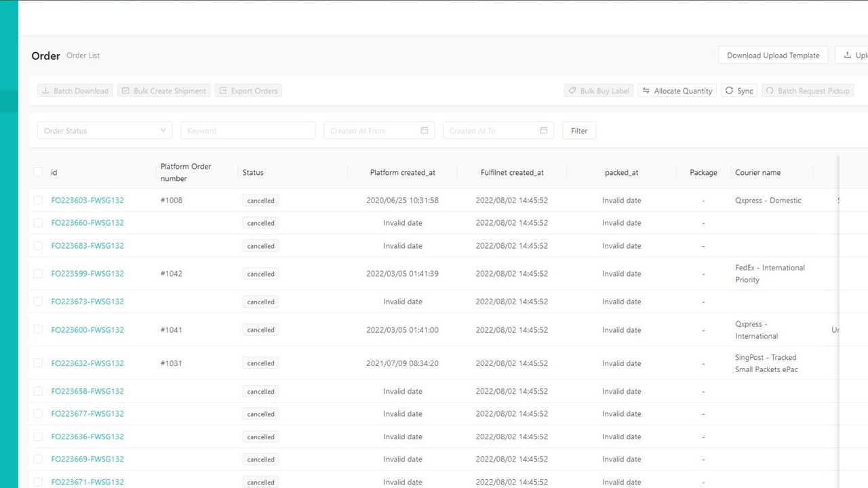Screen dimensions: 868x488
Task: Click the Upload icon in the top right
Action: pyautogui.click(x=848, y=55)
